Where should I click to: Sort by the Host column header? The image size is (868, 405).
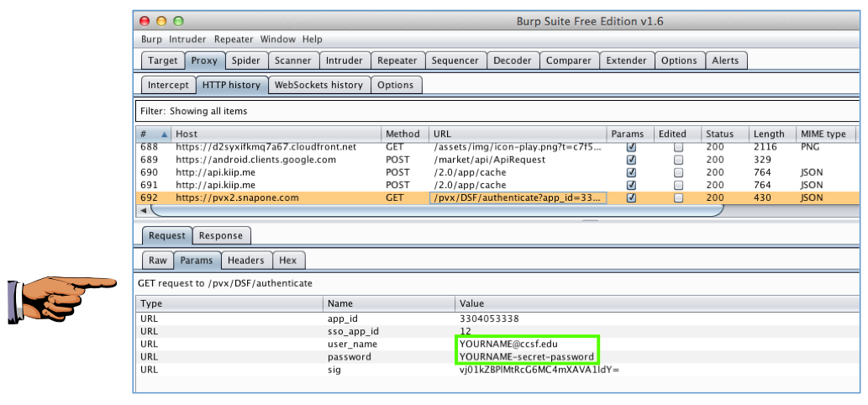(276, 134)
